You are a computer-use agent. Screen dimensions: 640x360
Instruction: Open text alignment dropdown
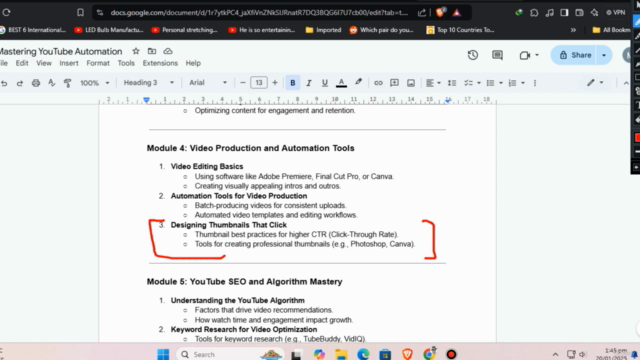[433, 83]
